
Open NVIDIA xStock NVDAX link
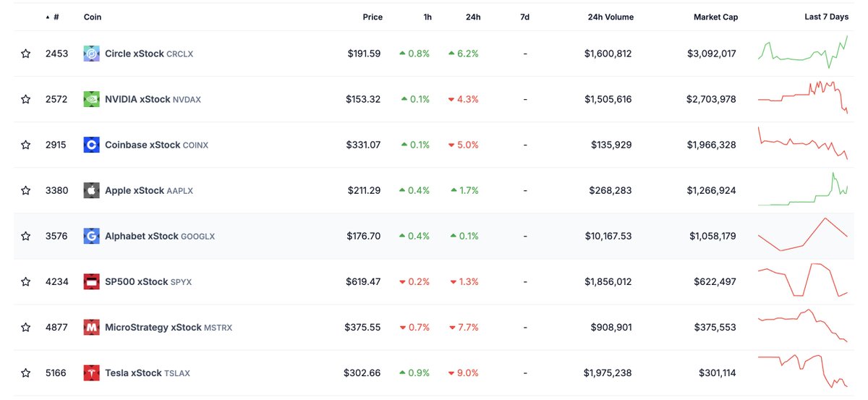[153, 99]
